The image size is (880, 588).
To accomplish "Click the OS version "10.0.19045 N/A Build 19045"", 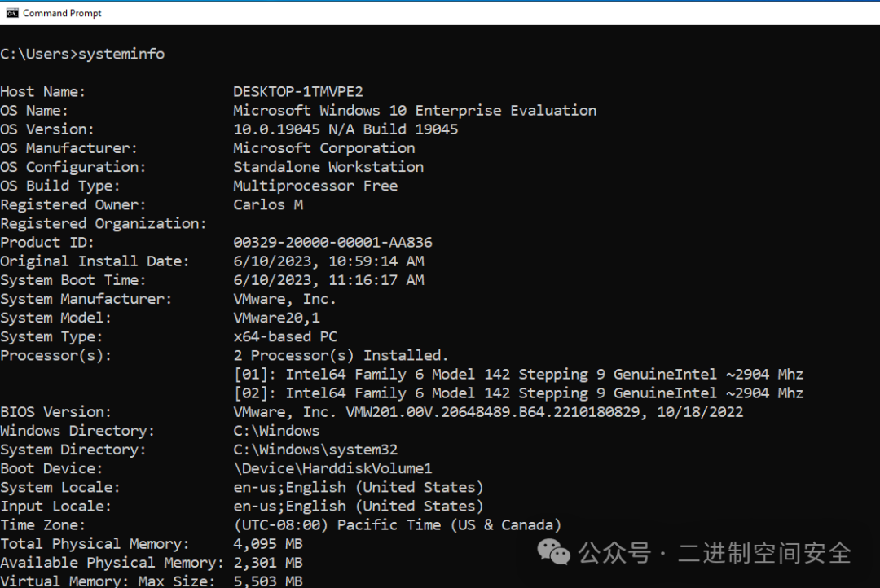I will 345,129.
